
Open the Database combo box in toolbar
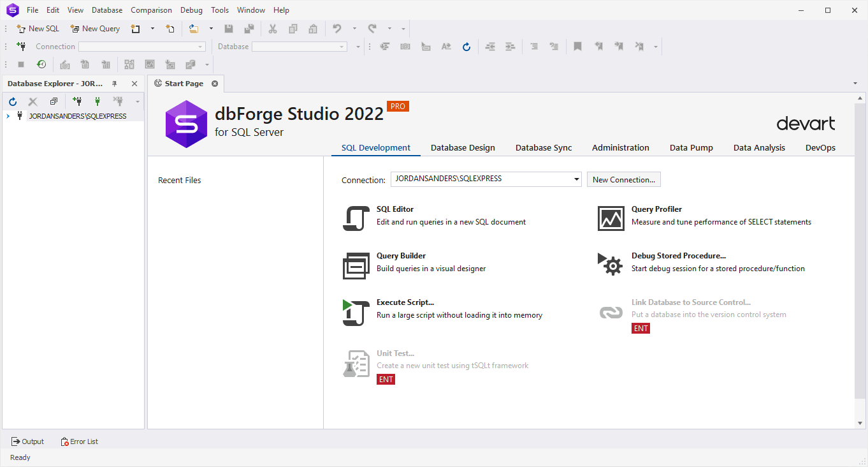coord(300,46)
